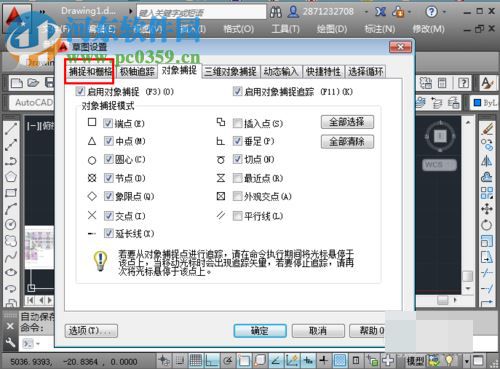Image resolution: width=500 pixels, height=369 pixels.
Task: Click the keyword search input field
Action: 202,12
